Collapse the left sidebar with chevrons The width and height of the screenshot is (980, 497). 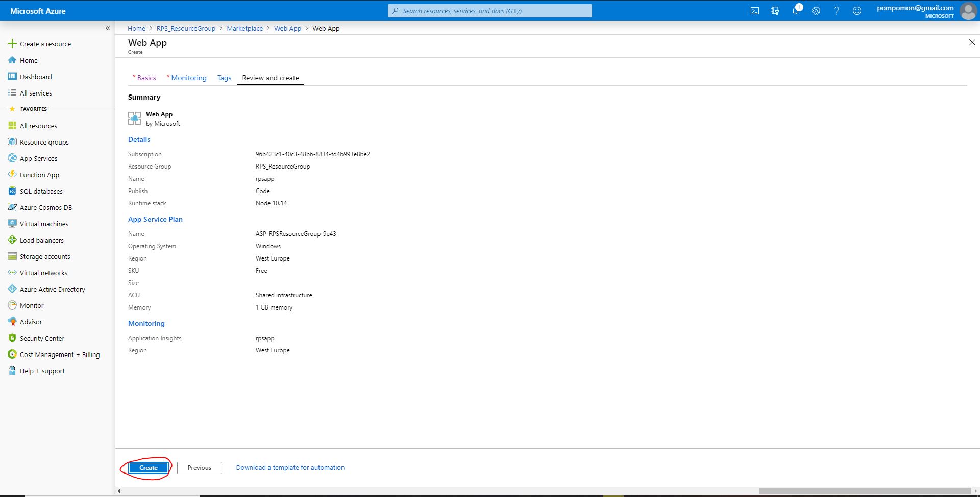pos(108,28)
